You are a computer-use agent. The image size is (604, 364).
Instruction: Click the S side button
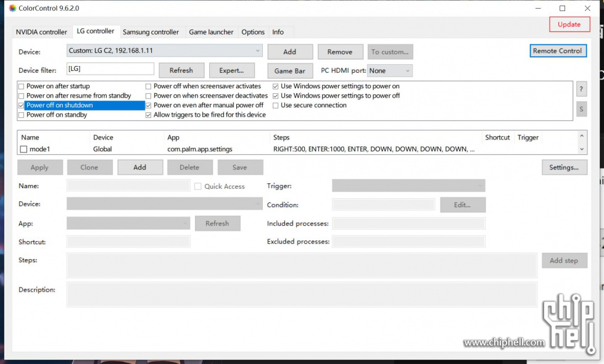coord(581,109)
